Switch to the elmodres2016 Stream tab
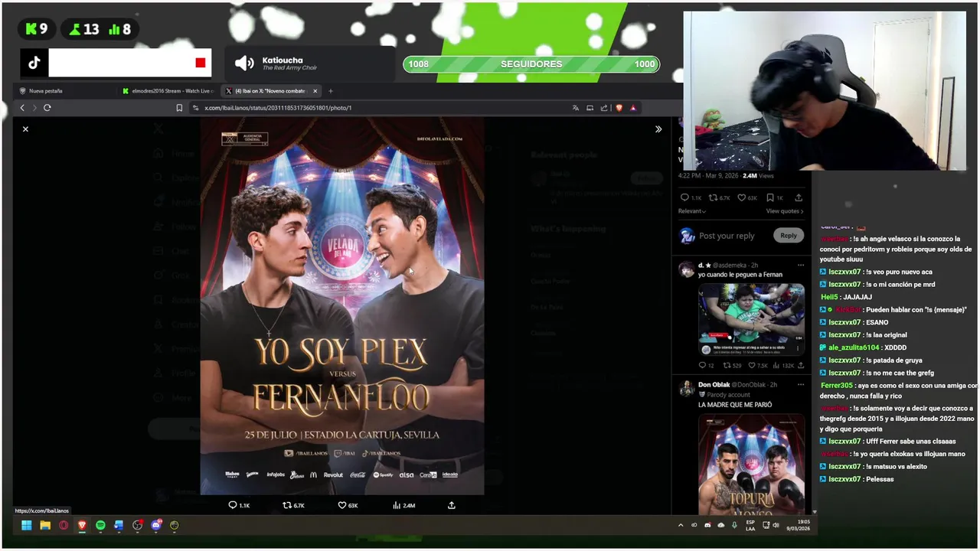Image resolution: width=980 pixels, height=551 pixels. click(168, 91)
